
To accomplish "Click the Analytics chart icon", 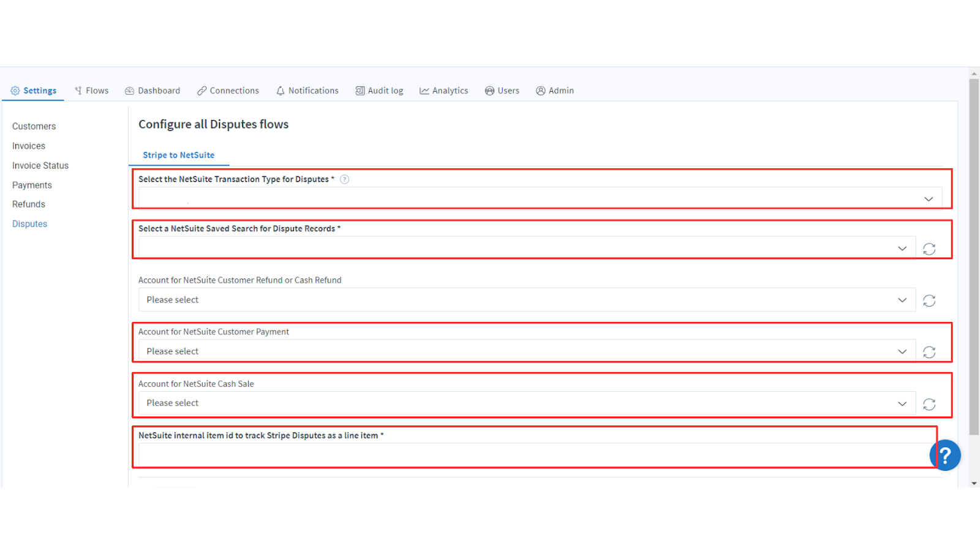I will tap(424, 91).
